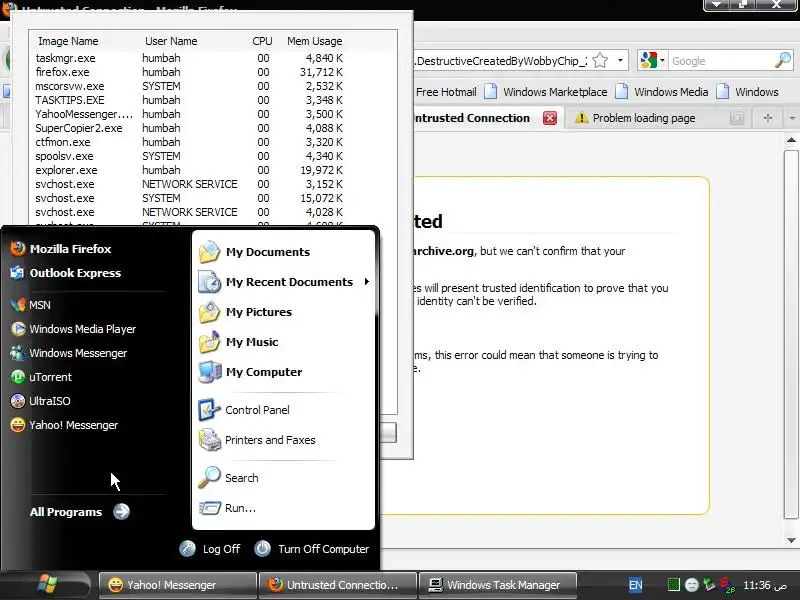Select explorer.exe process row

point(189,170)
